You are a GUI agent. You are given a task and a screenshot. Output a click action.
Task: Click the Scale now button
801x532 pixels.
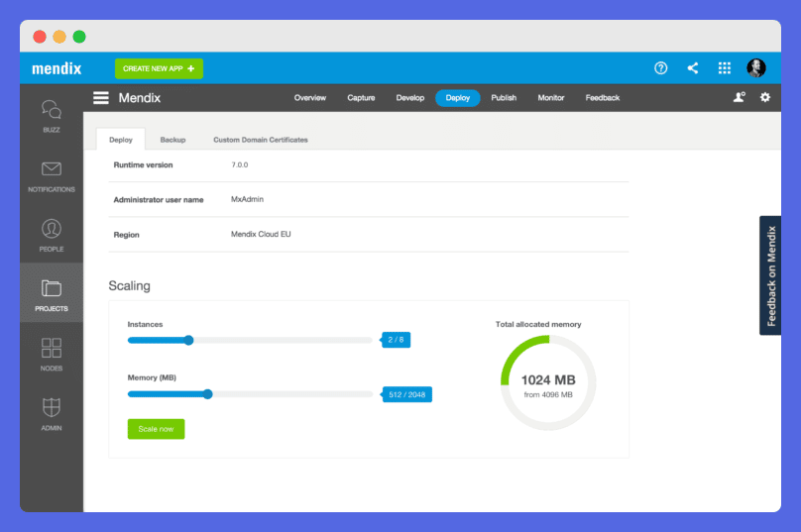point(156,429)
